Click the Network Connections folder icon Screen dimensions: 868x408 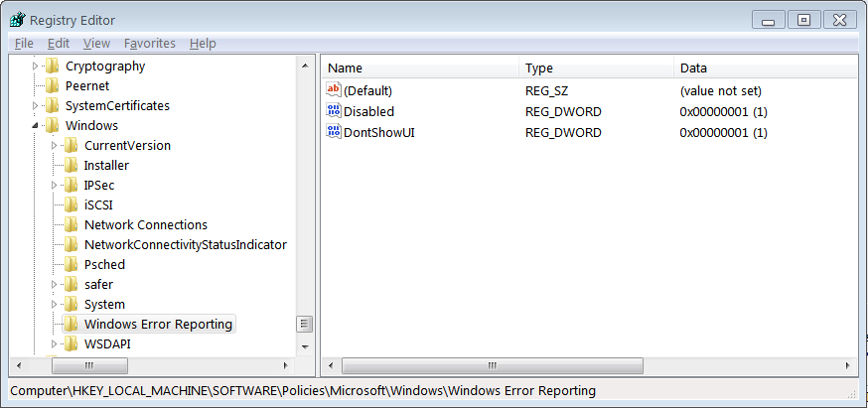tap(71, 225)
